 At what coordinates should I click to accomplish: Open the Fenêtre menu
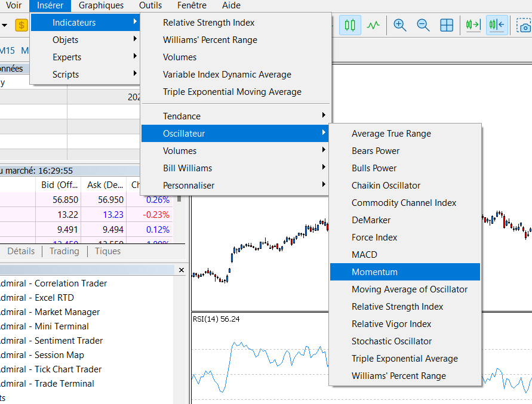pos(192,5)
